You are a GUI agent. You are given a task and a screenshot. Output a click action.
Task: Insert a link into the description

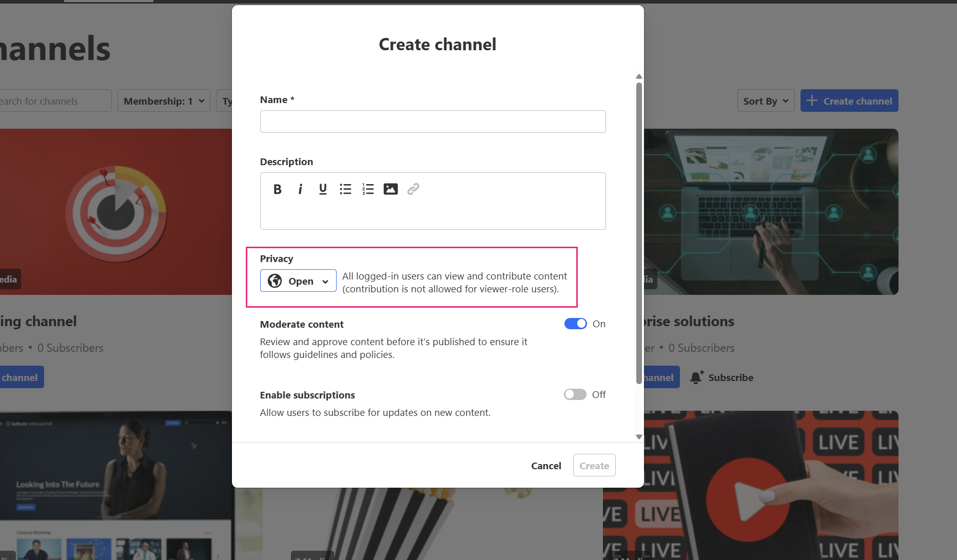click(413, 189)
